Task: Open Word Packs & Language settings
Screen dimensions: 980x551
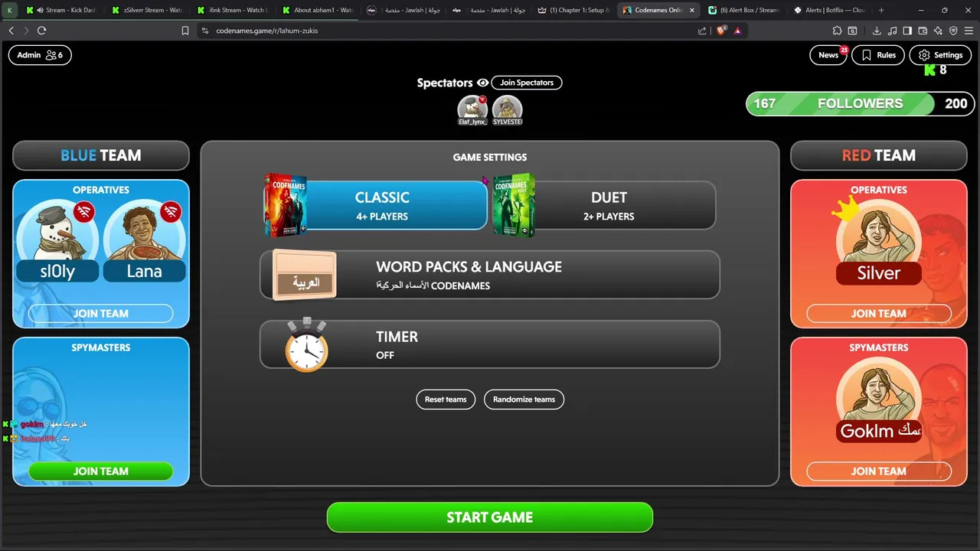Action: pyautogui.click(x=490, y=275)
